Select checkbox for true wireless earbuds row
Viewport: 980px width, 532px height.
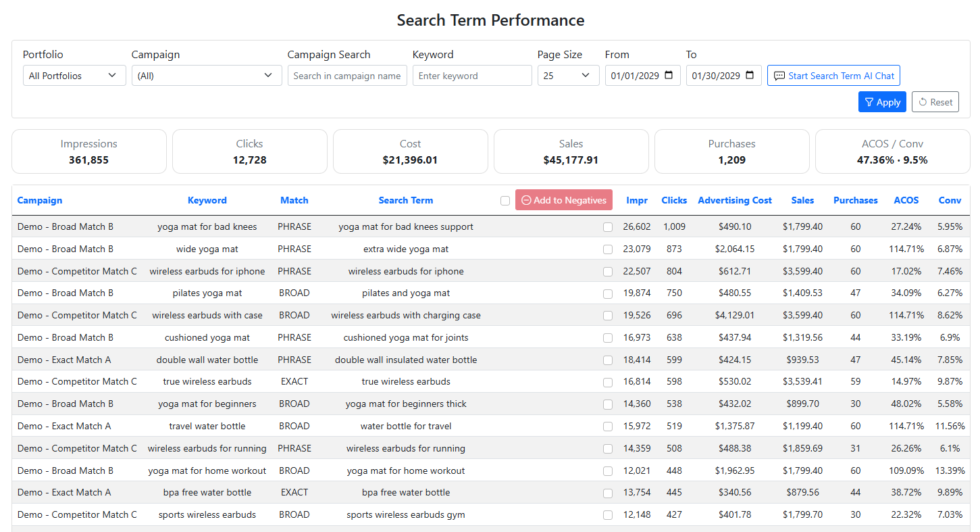pyautogui.click(x=608, y=382)
